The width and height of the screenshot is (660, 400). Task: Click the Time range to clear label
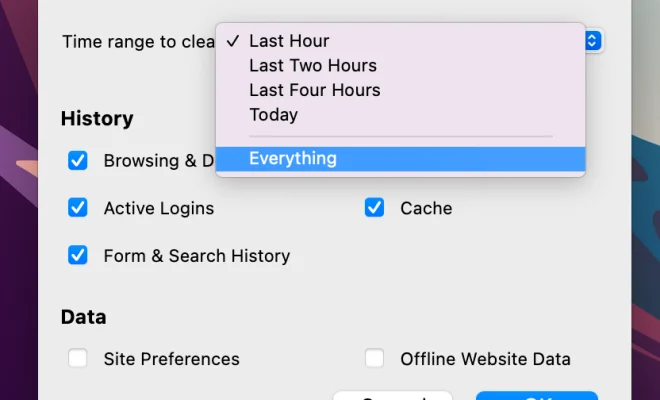138,42
